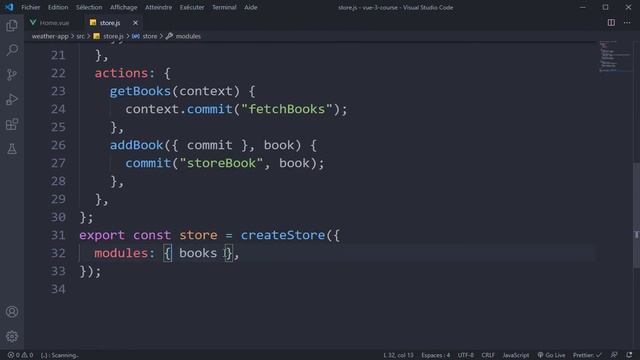Open the Atteindre menu
The height and width of the screenshot is (360, 640).
click(158, 7)
